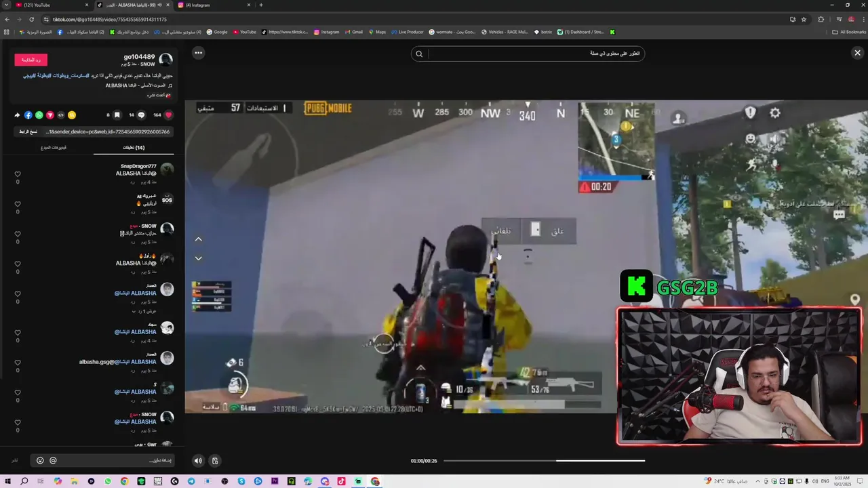Send to friends via red arrow icon
This screenshot has width=868, height=488.
tap(50, 115)
